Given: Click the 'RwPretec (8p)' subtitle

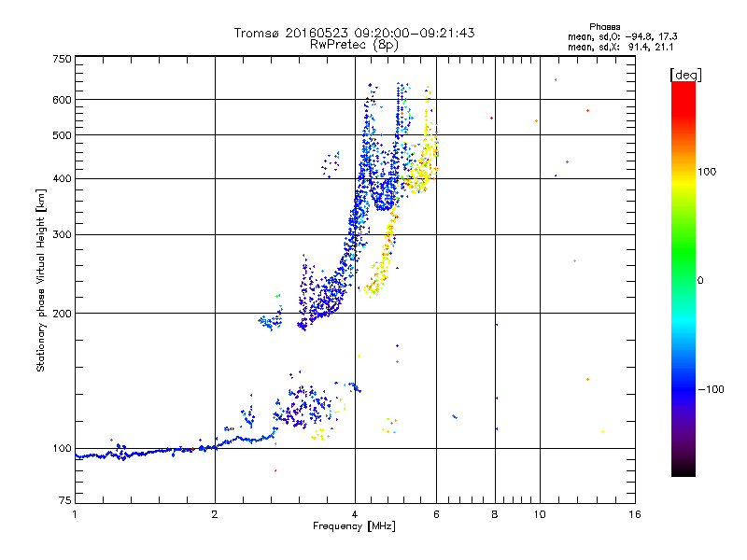Looking at the screenshot, I should [354, 45].
